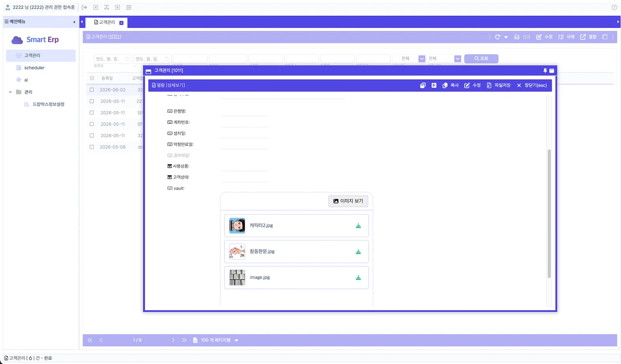Open the help question mark icon
This screenshot has width=621, height=364.
(x=614, y=7)
